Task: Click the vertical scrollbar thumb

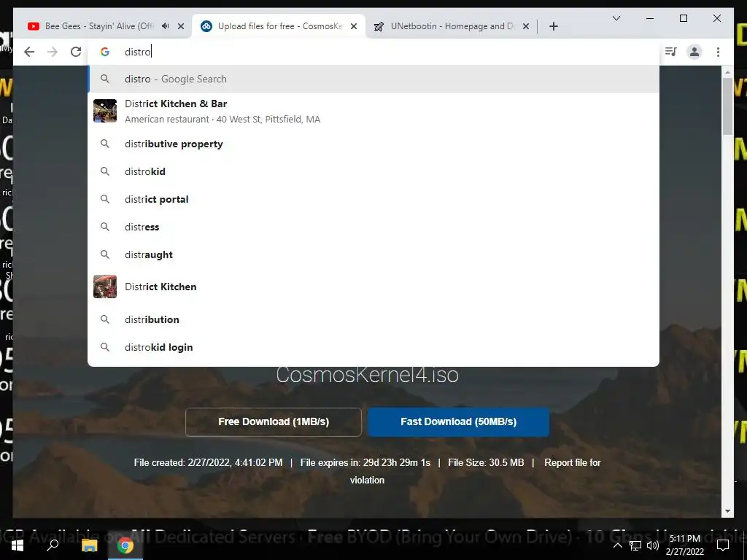Action: point(727,106)
